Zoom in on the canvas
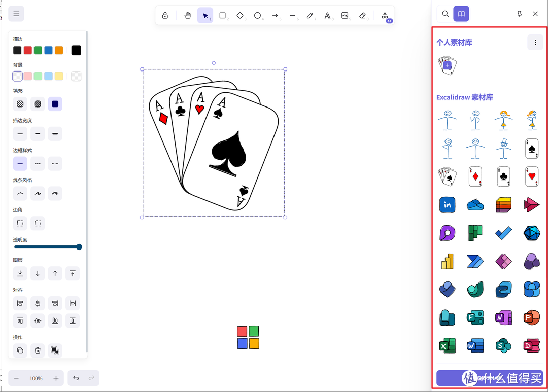The width and height of the screenshot is (548, 392). (x=56, y=378)
